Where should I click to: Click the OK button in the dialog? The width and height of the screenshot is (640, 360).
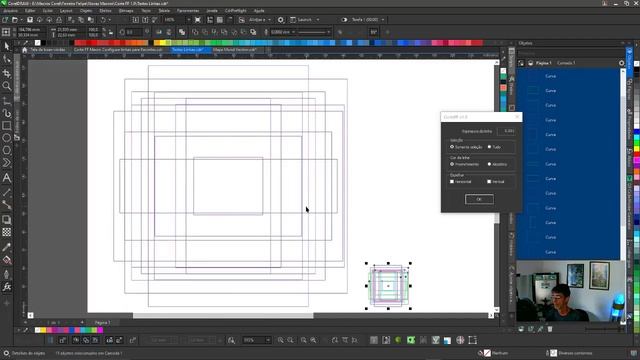pyautogui.click(x=479, y=199)
